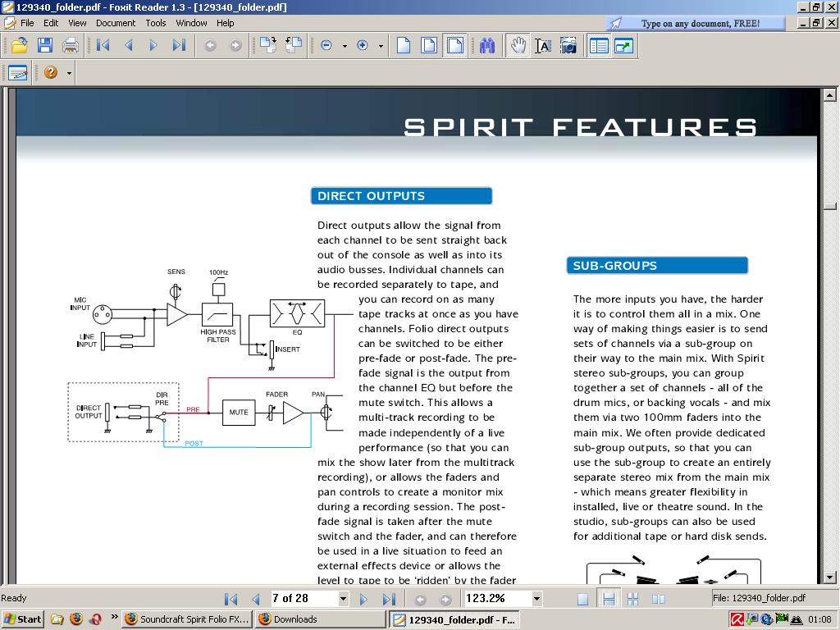Click the orange Help question mark icon

51,72
